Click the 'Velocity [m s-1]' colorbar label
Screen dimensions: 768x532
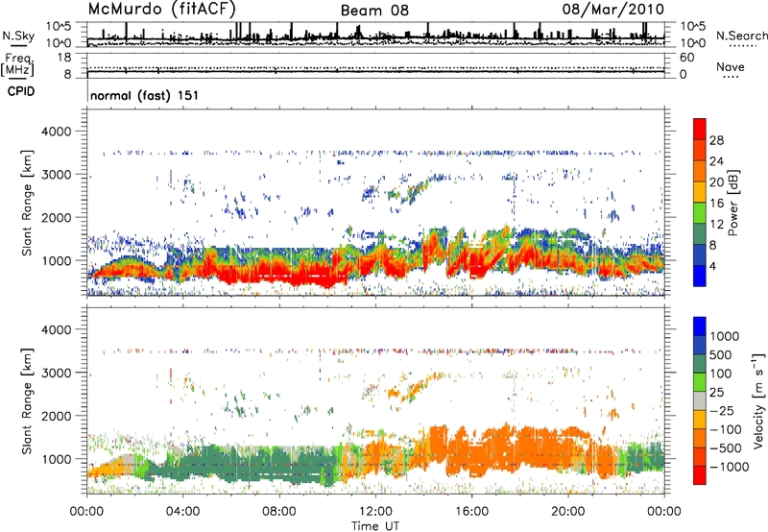758,400
